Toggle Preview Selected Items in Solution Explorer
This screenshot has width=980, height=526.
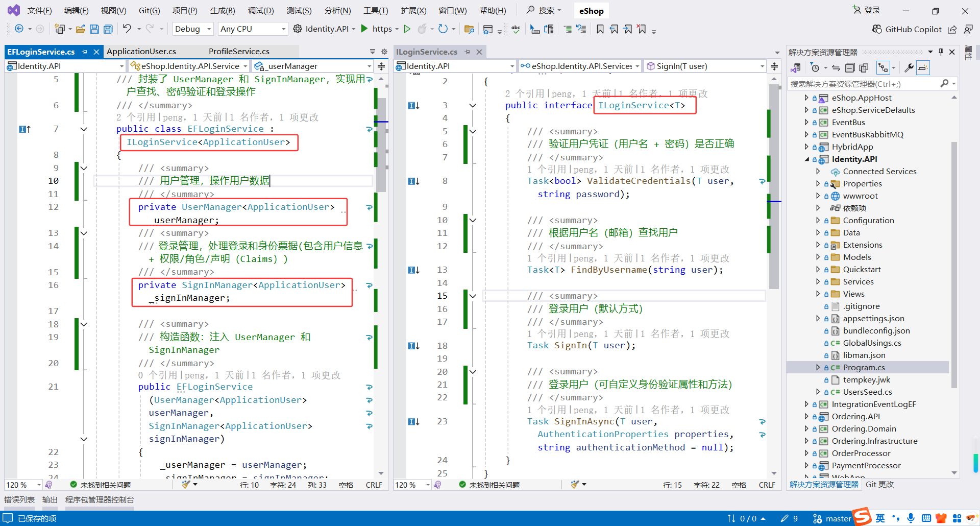[922, 67]
